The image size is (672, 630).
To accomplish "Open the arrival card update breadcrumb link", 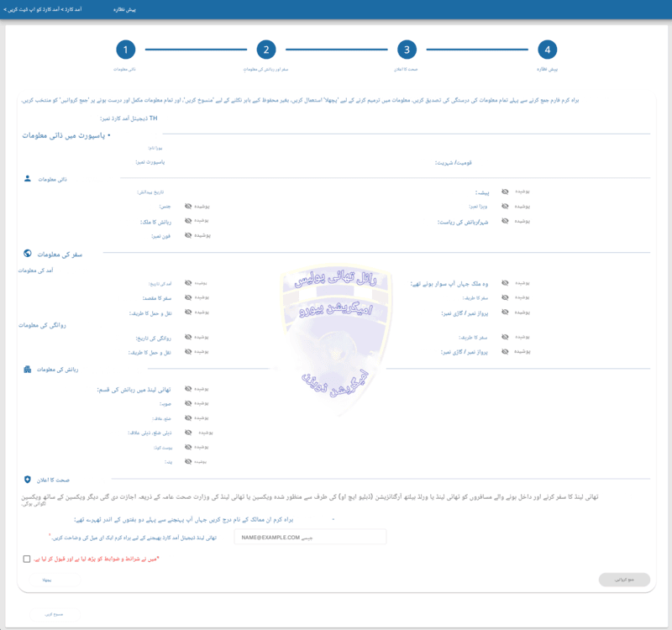I will [x=43, y=9].
